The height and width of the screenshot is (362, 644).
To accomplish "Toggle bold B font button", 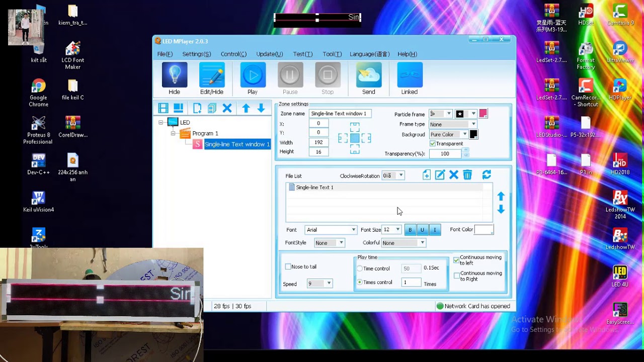I will [x=410, y=230].
